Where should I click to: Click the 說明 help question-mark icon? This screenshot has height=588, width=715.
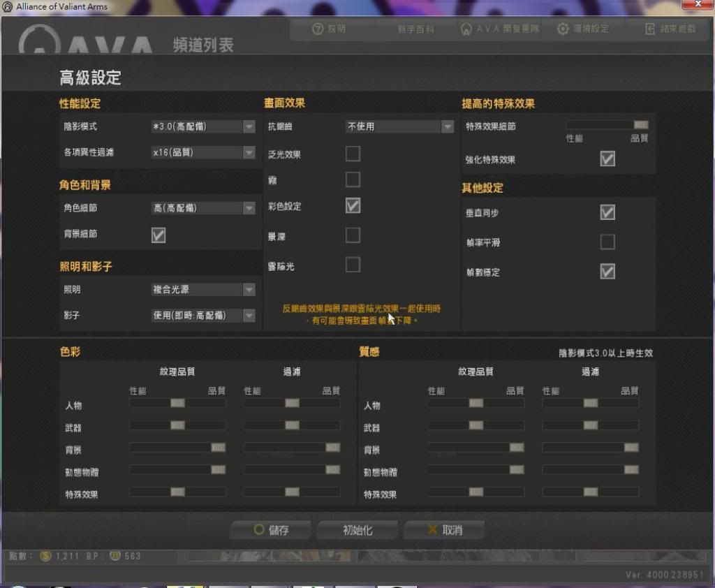[x=318, y=29]
